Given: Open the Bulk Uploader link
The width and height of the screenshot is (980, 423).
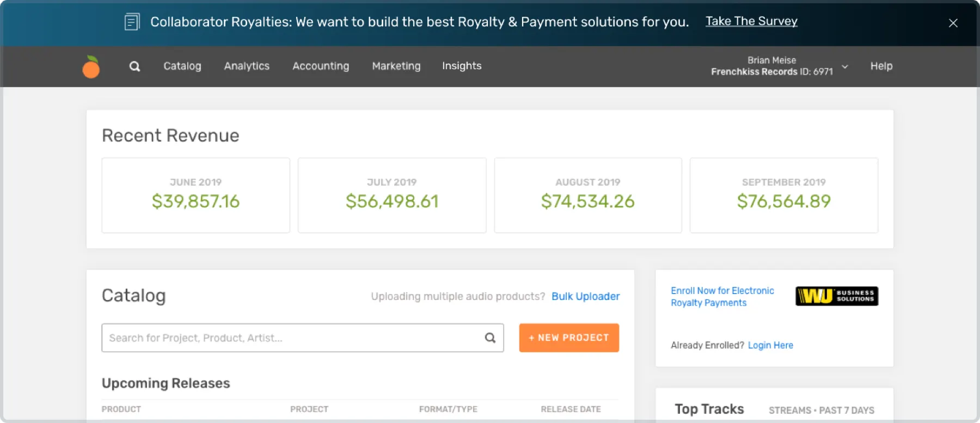Looking at the screenshot, I should (586, 296).
